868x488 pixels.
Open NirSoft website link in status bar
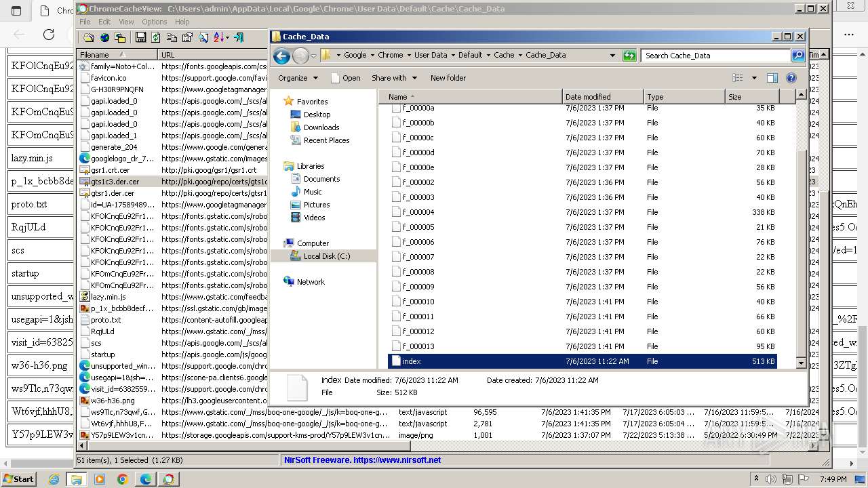click(362, 460)
